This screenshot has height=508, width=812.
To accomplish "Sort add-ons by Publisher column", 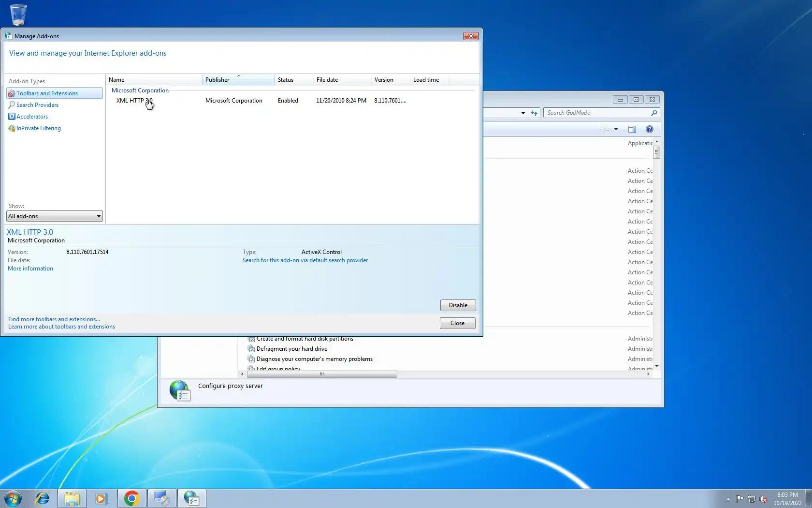I will click(x=239, y=80).
